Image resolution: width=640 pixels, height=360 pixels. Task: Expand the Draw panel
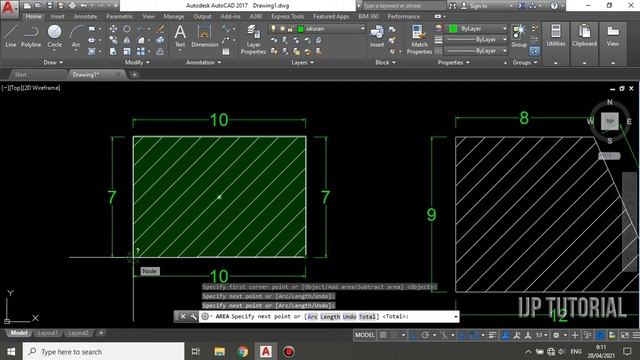[53, 62]
